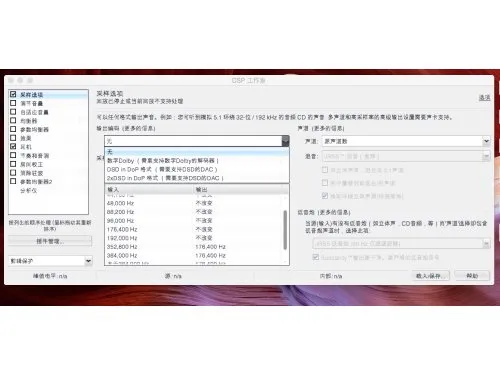The image size is (500, 375).
Task: Enable the 参数均衡器2 checkbox
Action: 13,181
